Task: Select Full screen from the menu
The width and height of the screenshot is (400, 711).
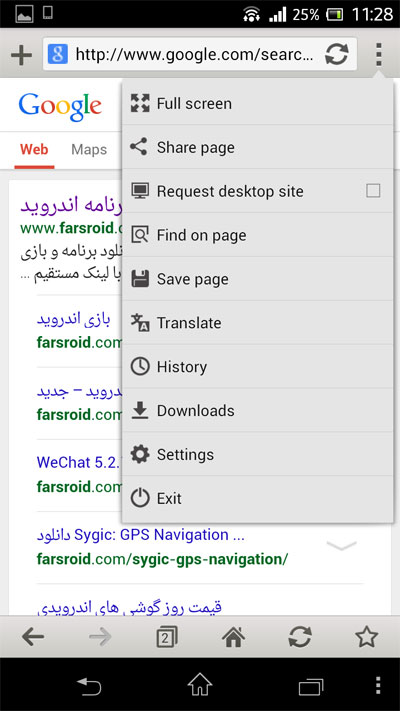Action: 258,103
